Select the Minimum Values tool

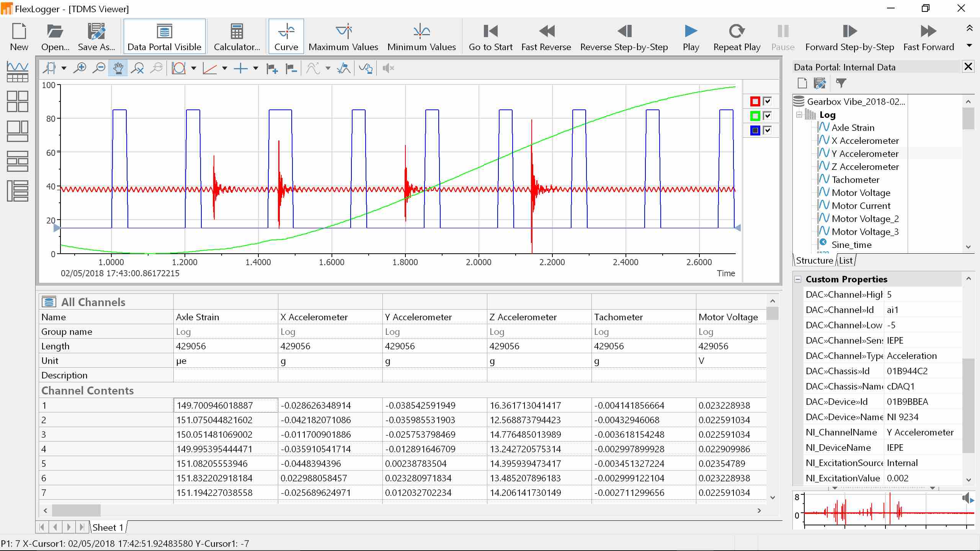point(421,37)
